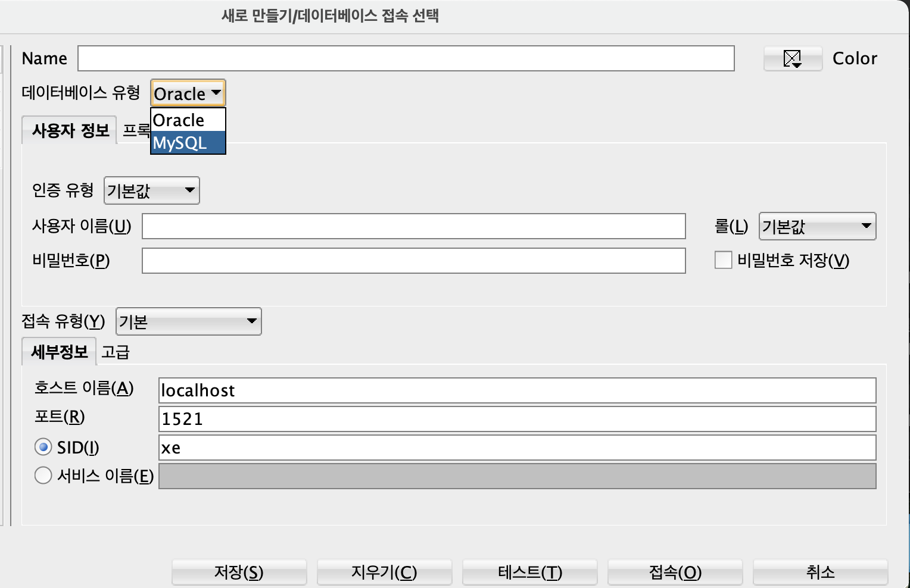The height and width of the screenshot is (588, 910).
Task: Click the 포트 field showing 1521
Action: [517, 419]
